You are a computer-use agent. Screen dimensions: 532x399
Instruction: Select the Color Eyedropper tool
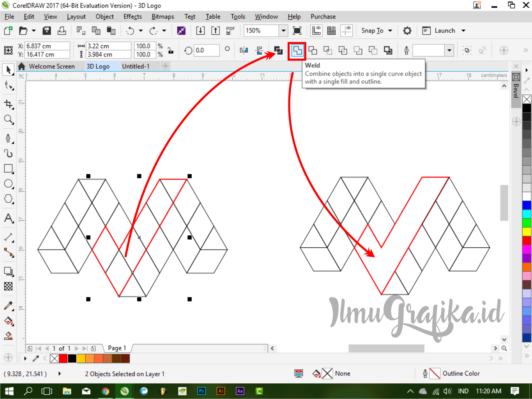pos(8,305)
